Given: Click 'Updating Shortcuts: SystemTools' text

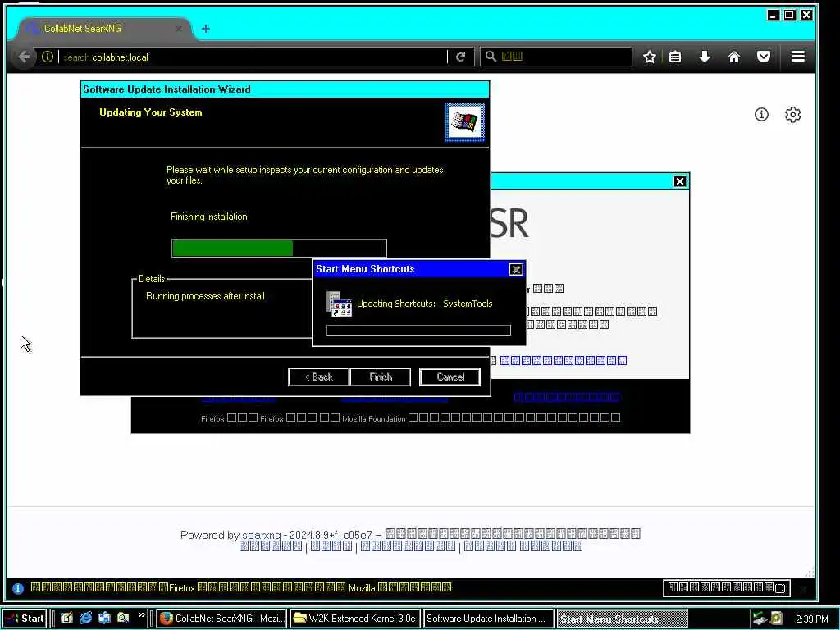Looking at the screenshot, I should (x=424, y=304).
